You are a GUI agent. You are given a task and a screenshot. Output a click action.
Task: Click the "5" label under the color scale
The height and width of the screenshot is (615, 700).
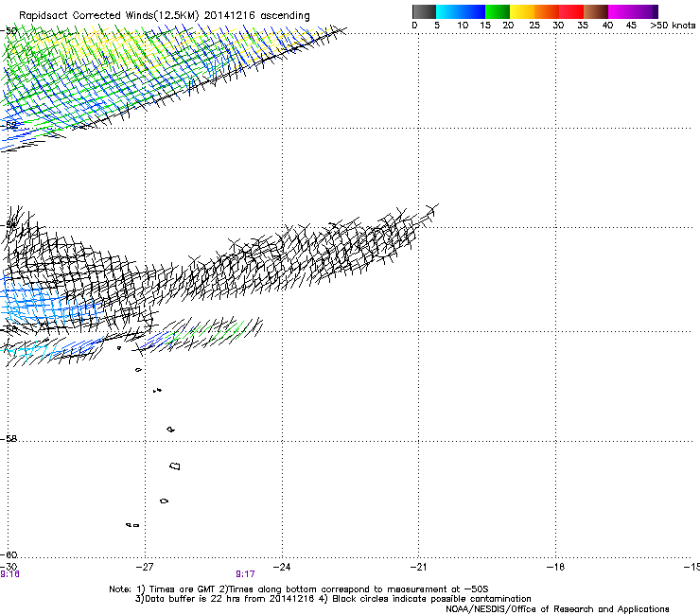(x=437, y=26)
